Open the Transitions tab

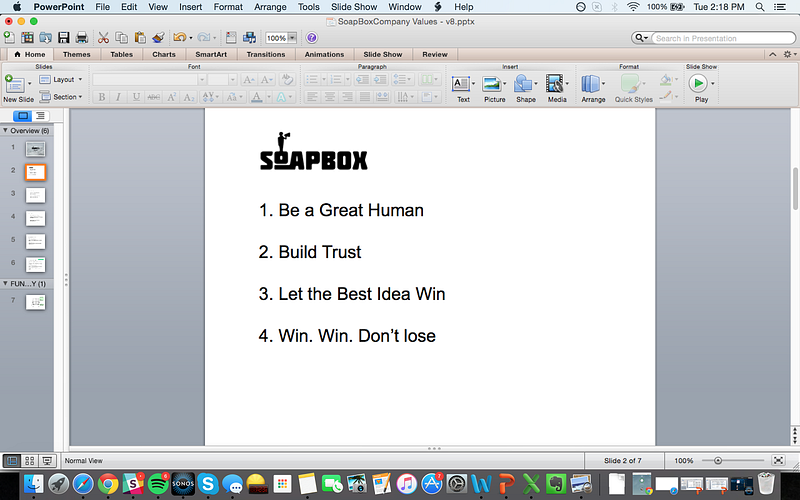coord(266,54)
